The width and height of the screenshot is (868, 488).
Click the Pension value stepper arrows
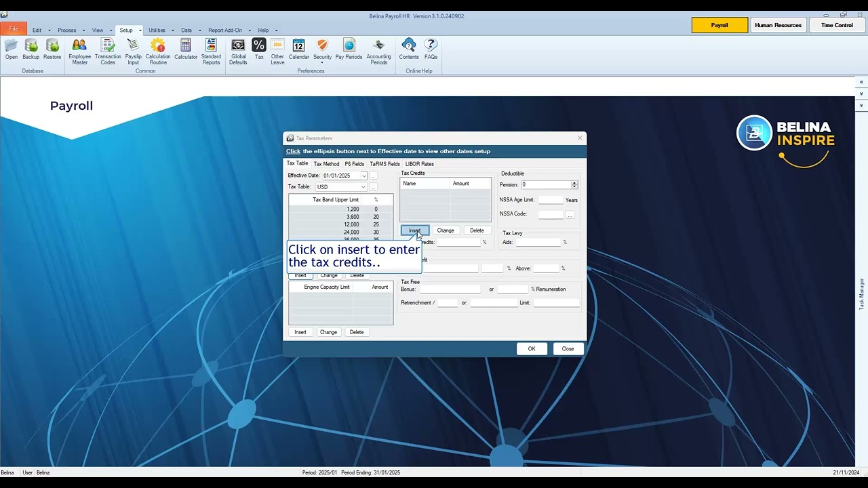point(574,184)
